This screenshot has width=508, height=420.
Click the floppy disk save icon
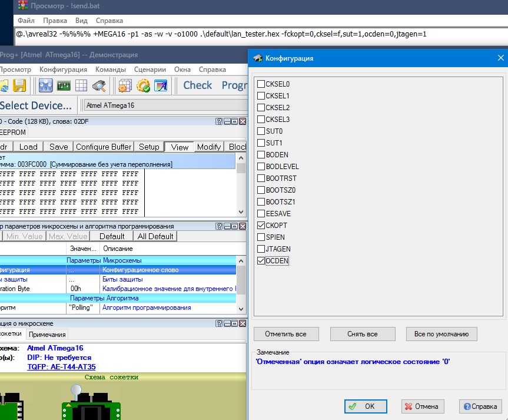pos(20,85)
